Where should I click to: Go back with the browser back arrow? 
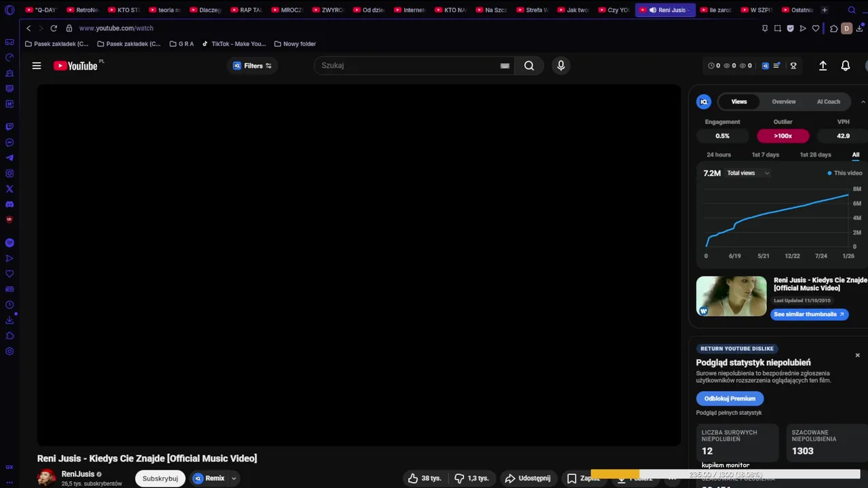pos(28,28)
